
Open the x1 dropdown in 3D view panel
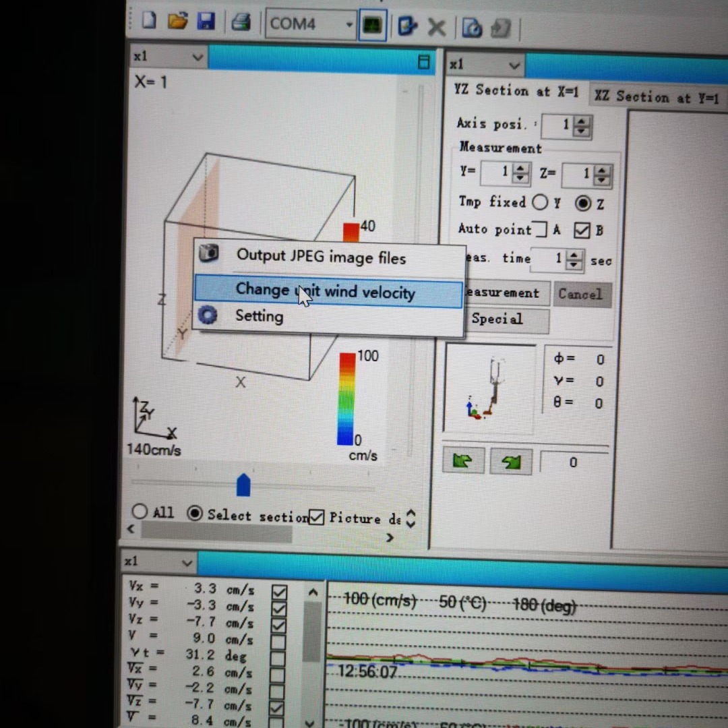(x=198, y=57)
